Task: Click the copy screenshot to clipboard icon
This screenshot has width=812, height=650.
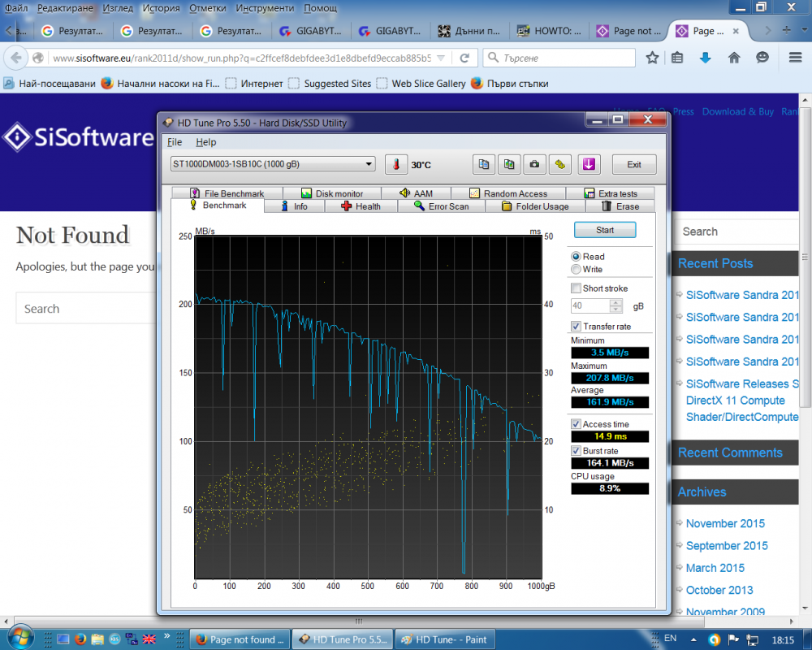Action: point(509,165)
